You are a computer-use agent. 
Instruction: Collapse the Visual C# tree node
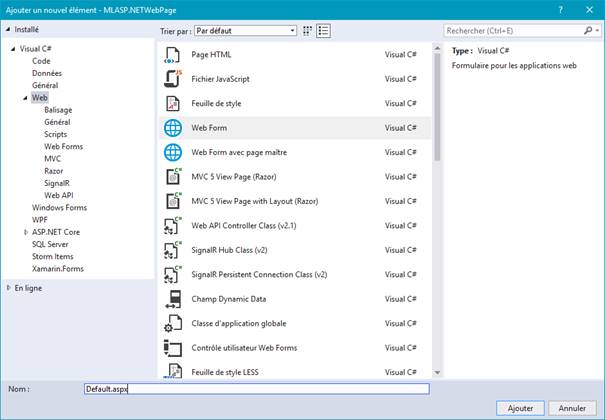point(14,49)
